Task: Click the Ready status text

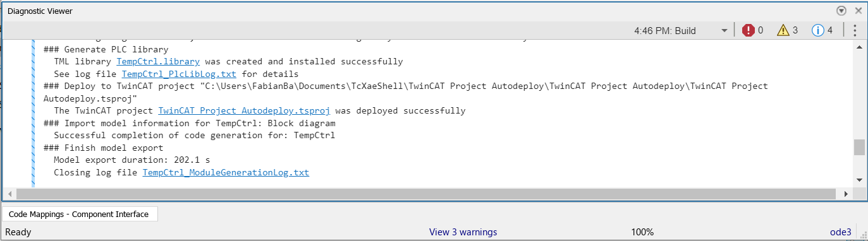Action: coord(18,232)
